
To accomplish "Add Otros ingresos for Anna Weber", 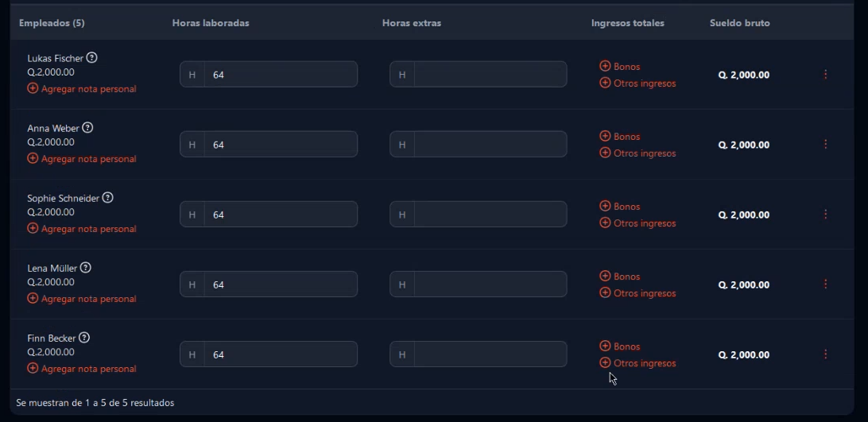I will pos(637,153).
